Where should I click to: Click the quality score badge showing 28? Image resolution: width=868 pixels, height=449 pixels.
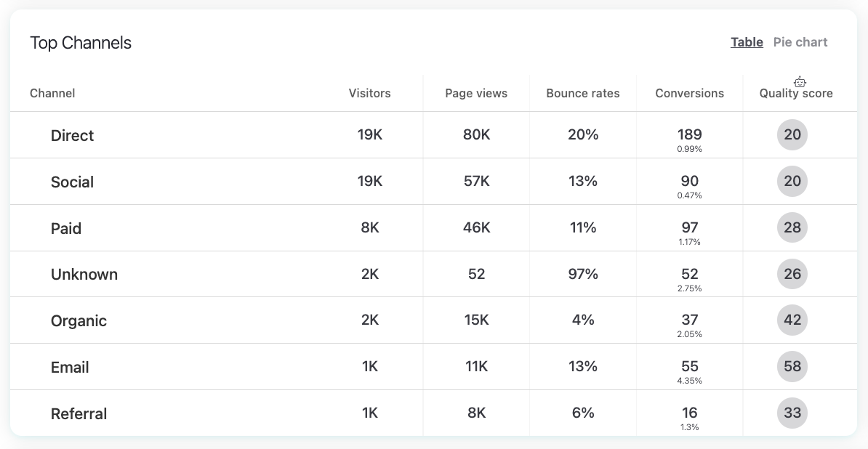792,227
